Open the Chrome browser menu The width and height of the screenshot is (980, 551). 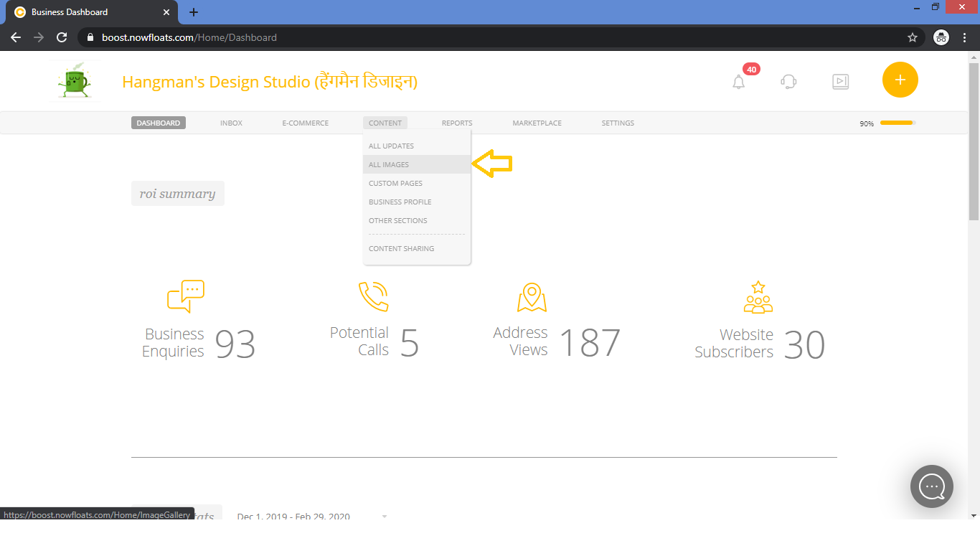pos(964,37)
